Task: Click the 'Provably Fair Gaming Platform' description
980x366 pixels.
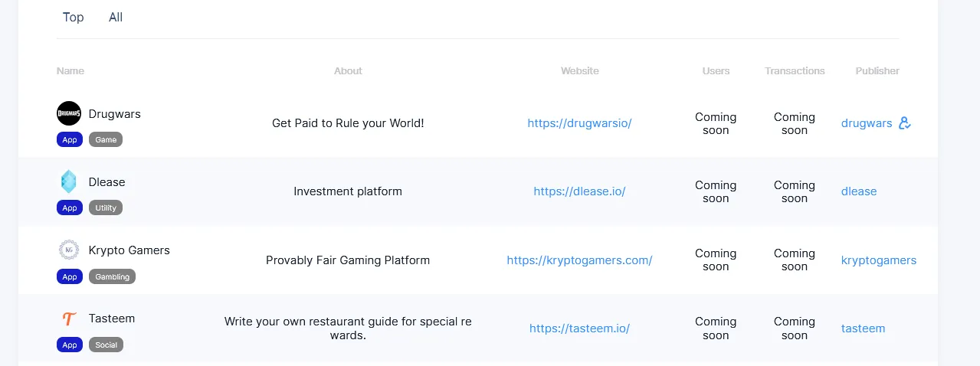Action: click(348, 260)
